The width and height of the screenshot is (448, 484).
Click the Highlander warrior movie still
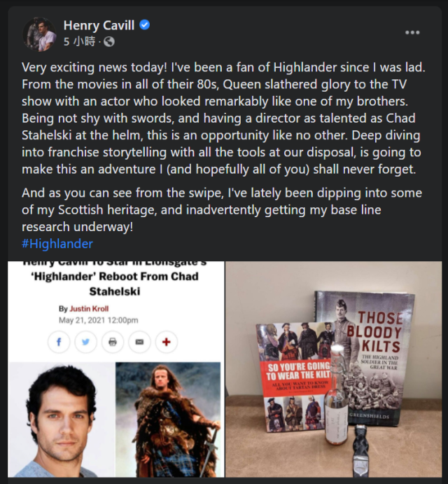point(168,420)
